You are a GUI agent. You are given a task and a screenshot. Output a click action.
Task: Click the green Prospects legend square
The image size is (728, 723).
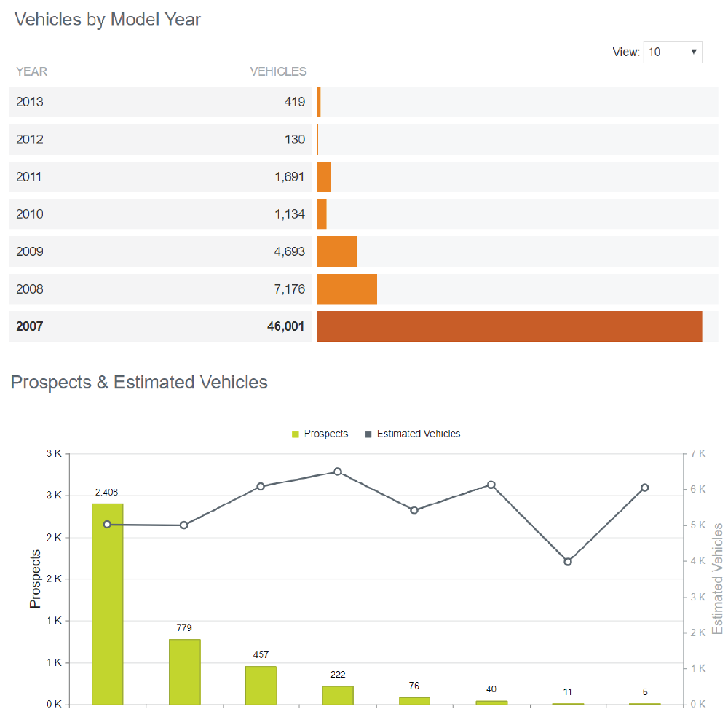[295, 434]
